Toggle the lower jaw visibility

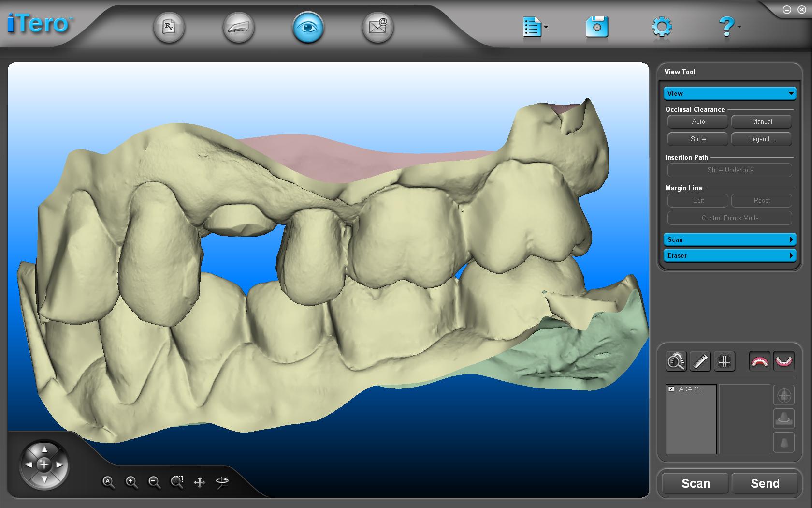click(783, 361)
